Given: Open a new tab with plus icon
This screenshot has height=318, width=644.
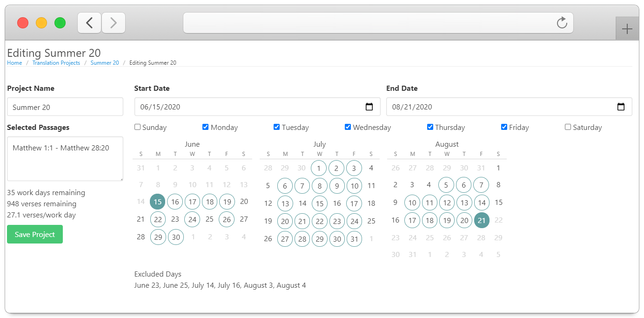Looking at the screenshot, I should [627, 29].
